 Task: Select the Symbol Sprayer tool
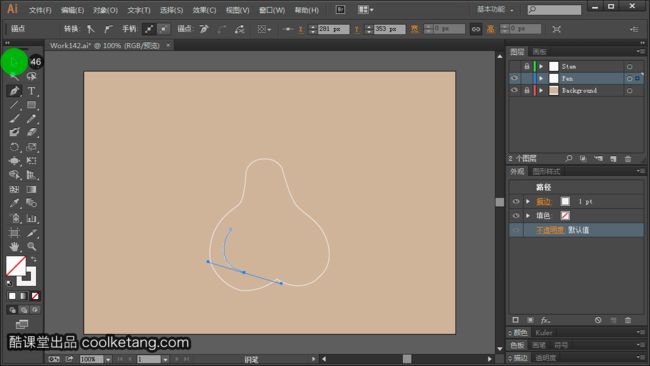14,218
